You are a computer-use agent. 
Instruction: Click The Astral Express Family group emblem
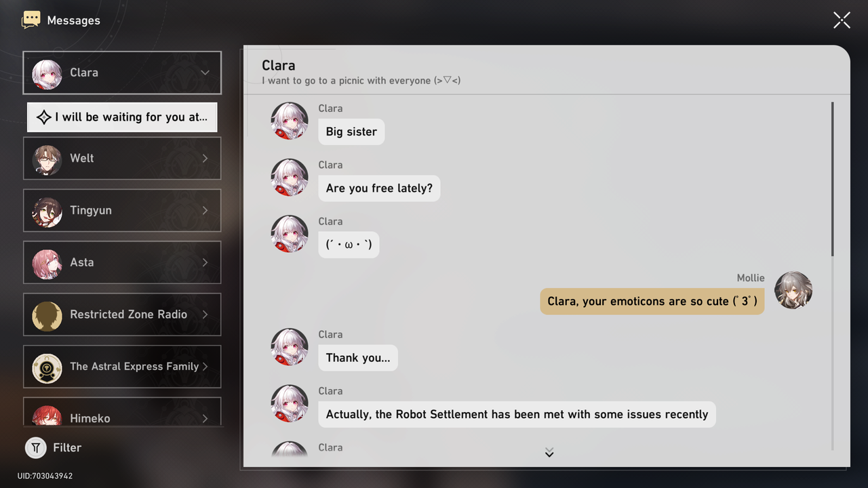coord(47,367)
